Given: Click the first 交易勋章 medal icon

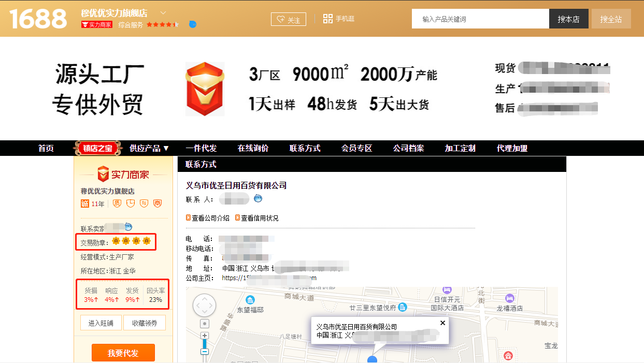Looking at the screenshot, I should [x=116, y=241].
